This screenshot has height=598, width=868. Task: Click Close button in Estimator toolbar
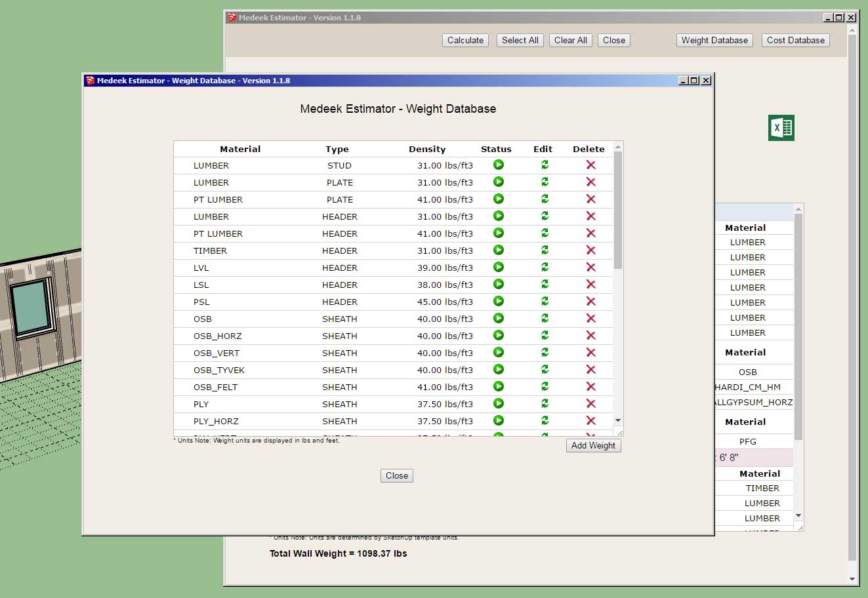pos(614,41)
